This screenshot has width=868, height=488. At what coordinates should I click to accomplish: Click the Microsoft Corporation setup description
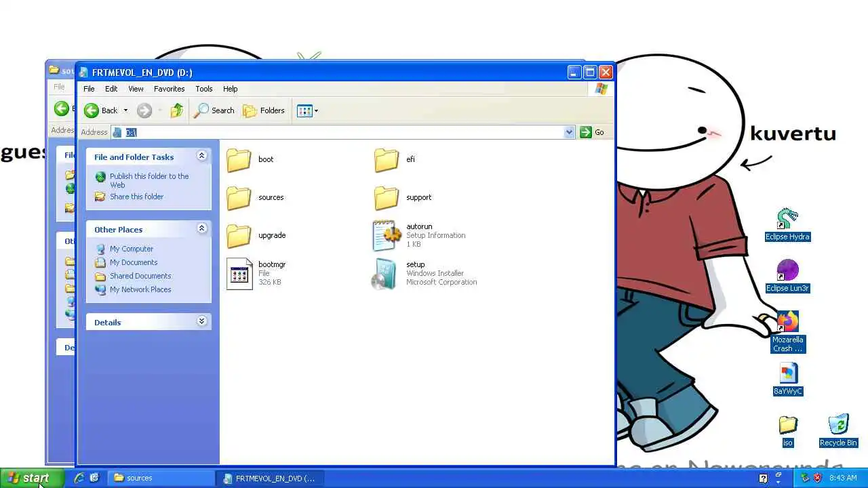point(441,282)
